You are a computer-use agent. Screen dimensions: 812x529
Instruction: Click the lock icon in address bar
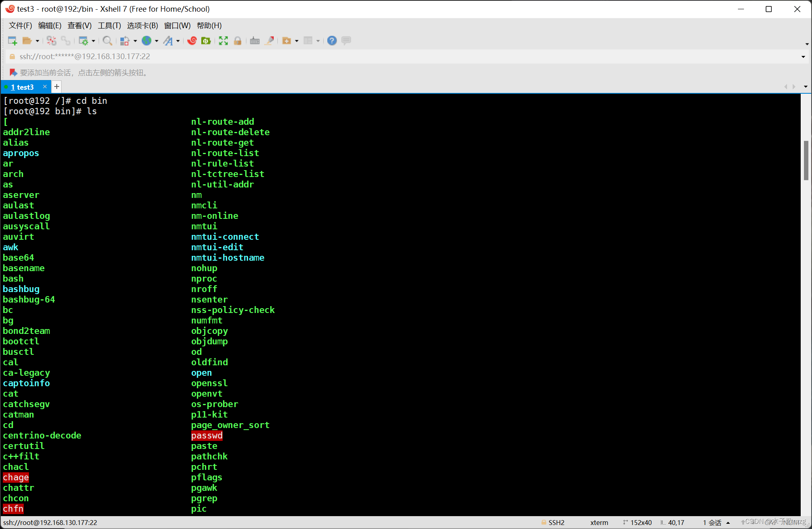[x=12, y=57]
